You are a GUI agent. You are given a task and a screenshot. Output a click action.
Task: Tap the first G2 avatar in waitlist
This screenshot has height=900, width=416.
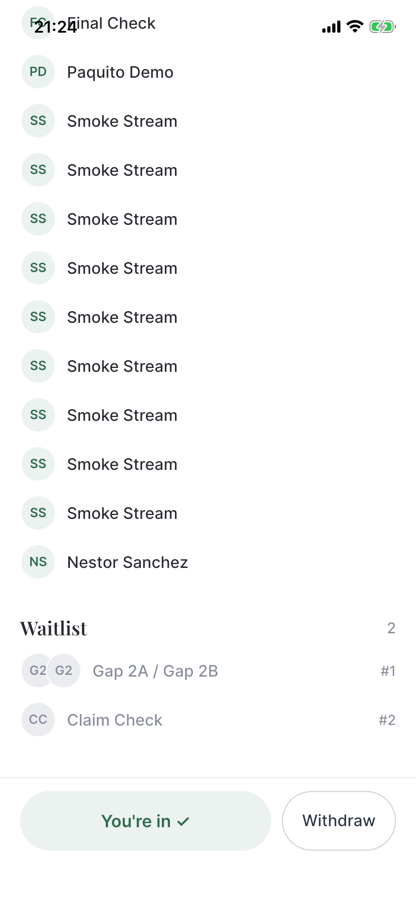[34, 670]
